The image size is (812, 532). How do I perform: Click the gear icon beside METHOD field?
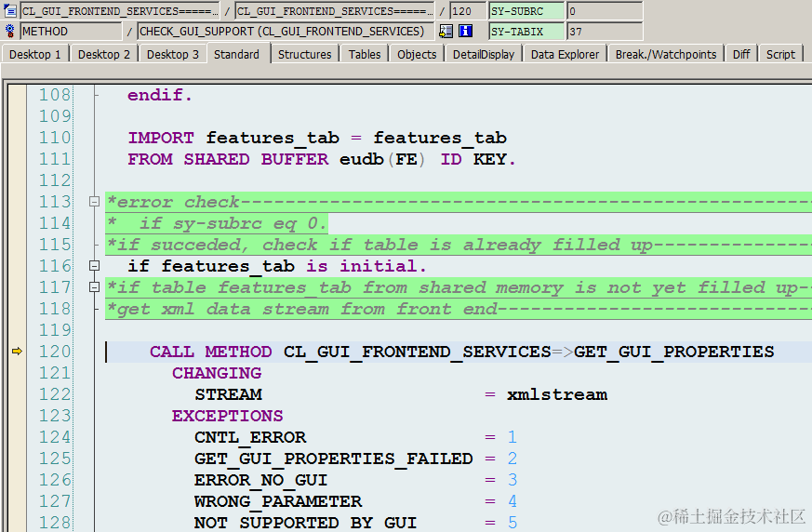click(x=10, y=31)
